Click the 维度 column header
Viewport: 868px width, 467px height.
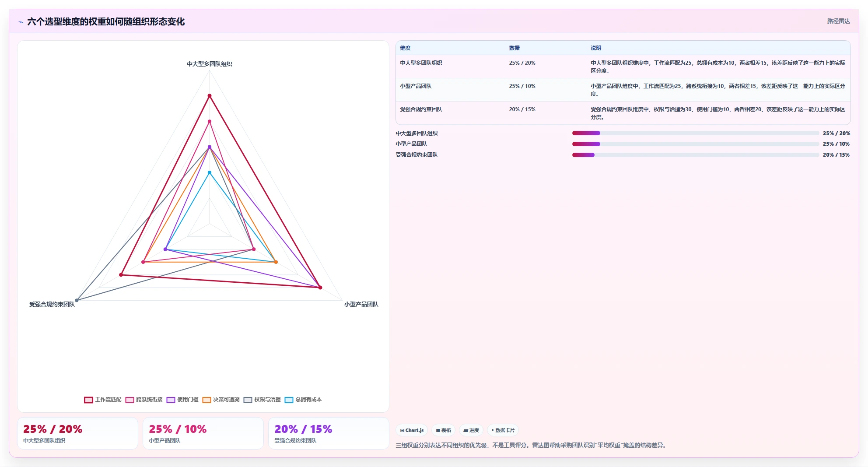(405, 48)
